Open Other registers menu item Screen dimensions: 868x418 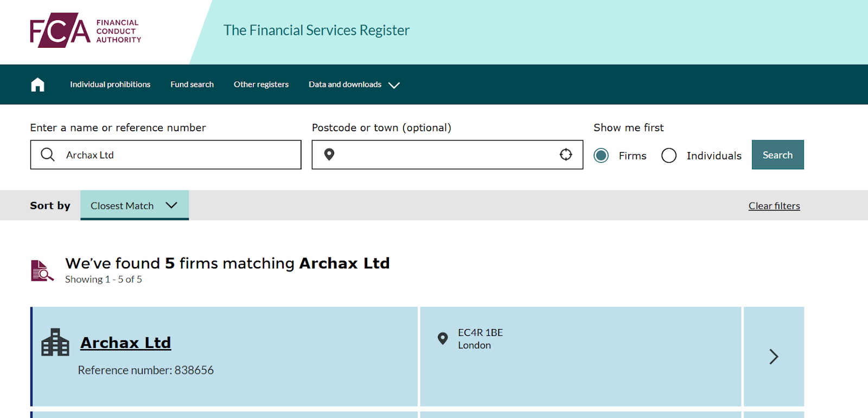click(261, 85)
